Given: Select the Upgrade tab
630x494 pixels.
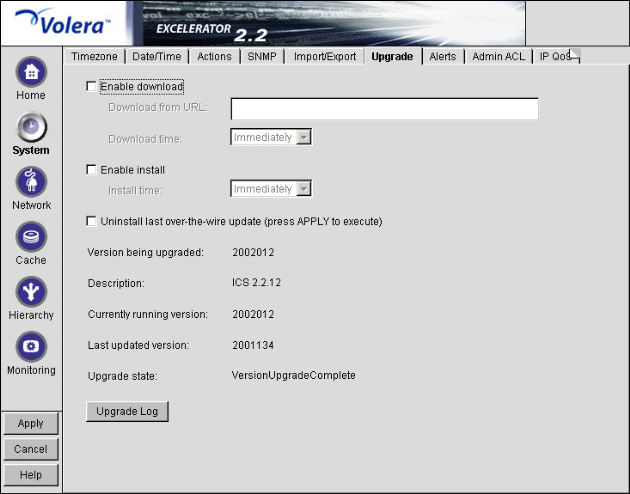Looking at the screenshot, I should pyautogui.click(x=392, y=56).
